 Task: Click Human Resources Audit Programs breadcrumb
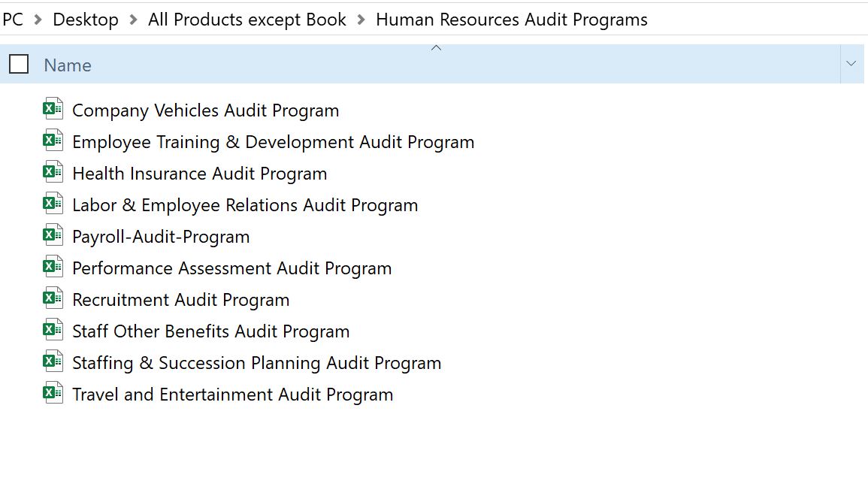click(x=511, y=20)
